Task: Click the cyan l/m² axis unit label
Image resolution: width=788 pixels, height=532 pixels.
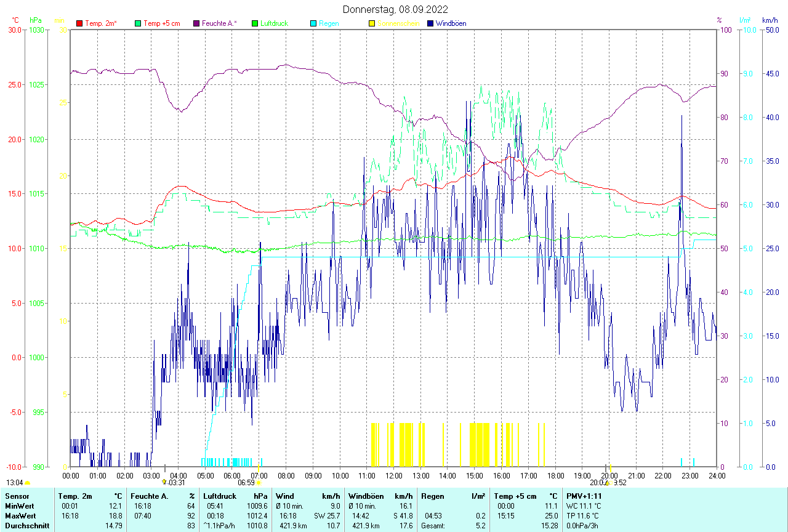Action: point(746,20)
